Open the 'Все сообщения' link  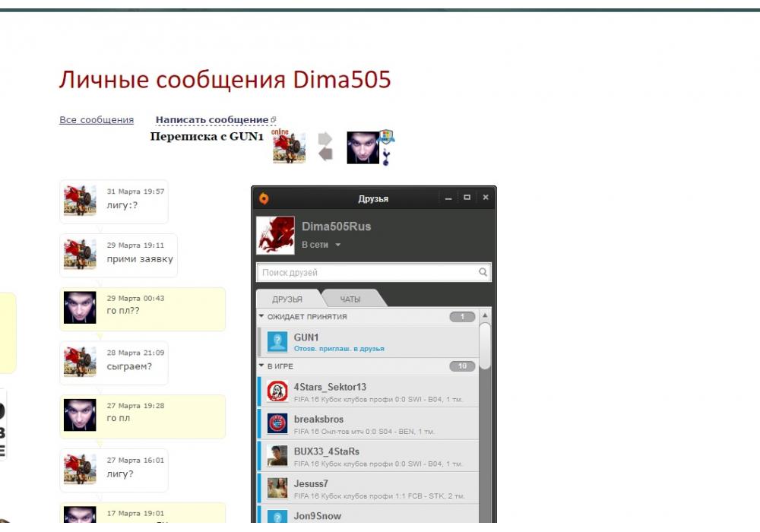click(x=97, y=120)
